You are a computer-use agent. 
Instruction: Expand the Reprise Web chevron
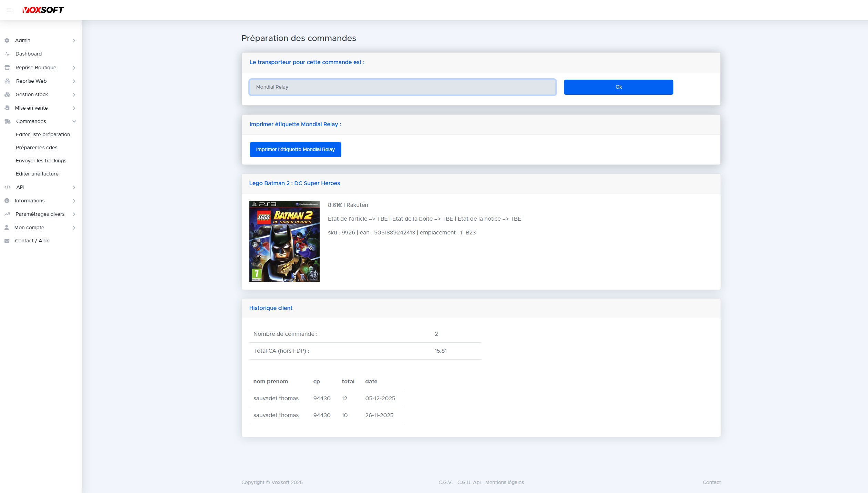click(74, 81)
